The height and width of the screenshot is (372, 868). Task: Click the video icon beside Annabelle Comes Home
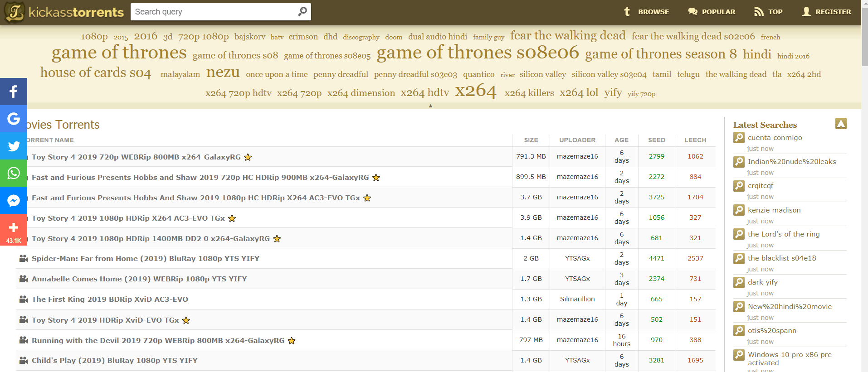pos(24,279)
